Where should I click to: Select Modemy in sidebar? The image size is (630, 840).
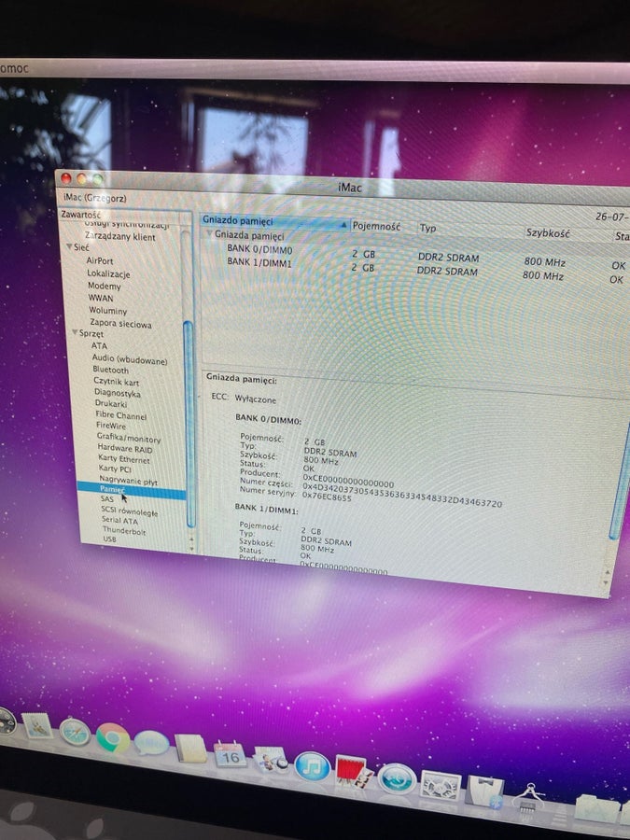point(105,286)
